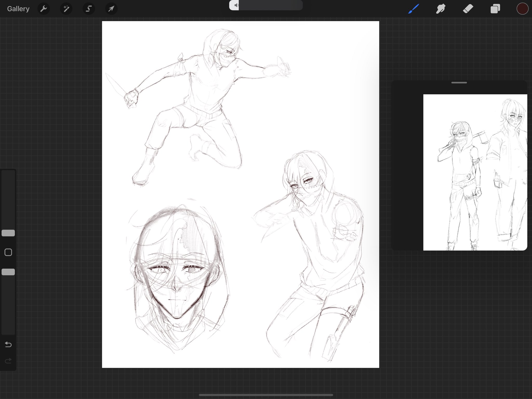Tap the reference image of standing characters
This screenshot has width=532, height=399.
click(475, 172)
